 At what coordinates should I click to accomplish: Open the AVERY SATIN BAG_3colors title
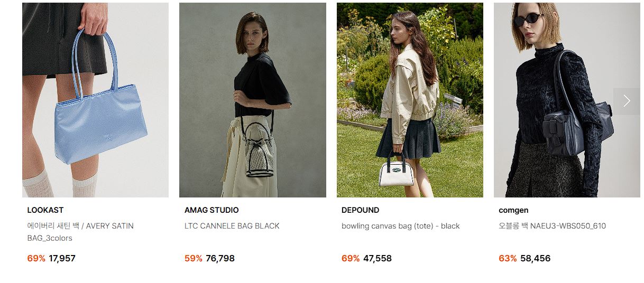(x=80, y=232)
